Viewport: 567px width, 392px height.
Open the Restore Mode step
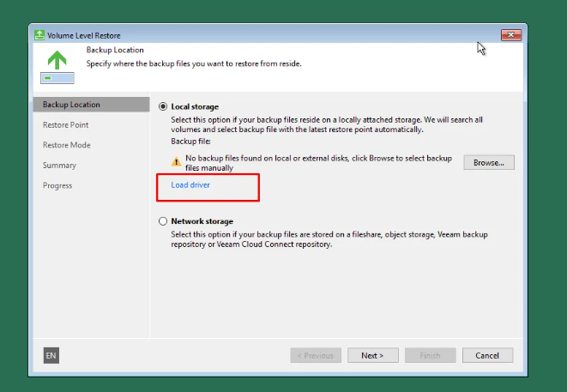click(66, 145)
